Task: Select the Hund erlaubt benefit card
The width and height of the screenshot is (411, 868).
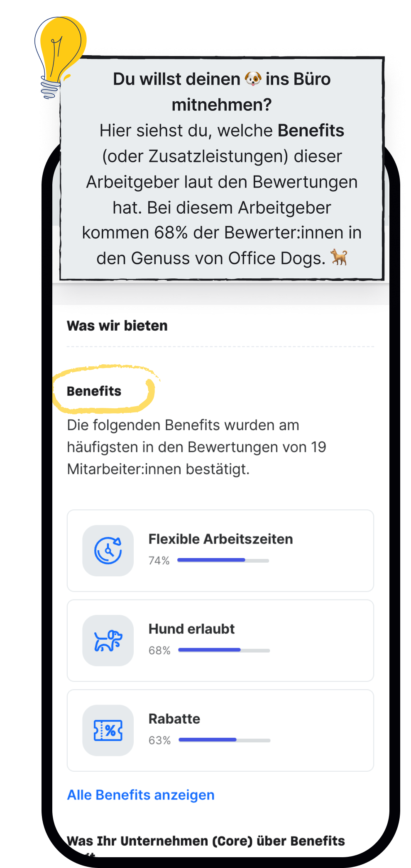Action: [220, 641]
